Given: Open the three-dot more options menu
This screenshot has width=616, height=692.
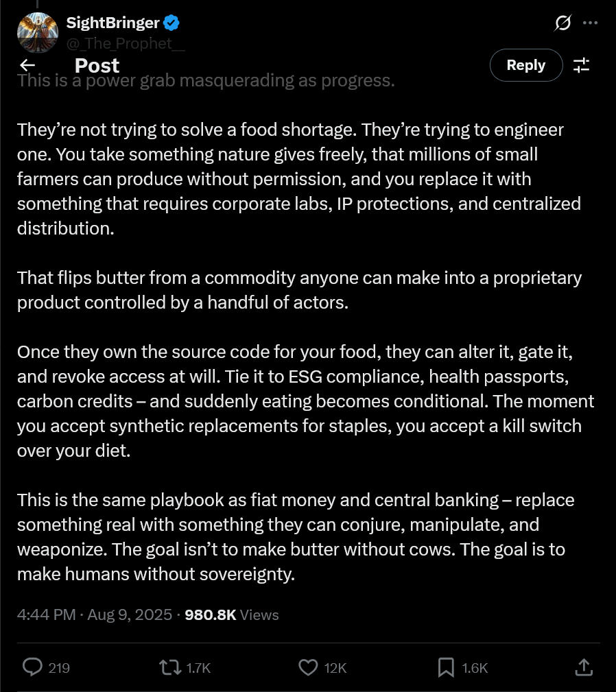Looking at the screenshot, I should tap(589, 23).
